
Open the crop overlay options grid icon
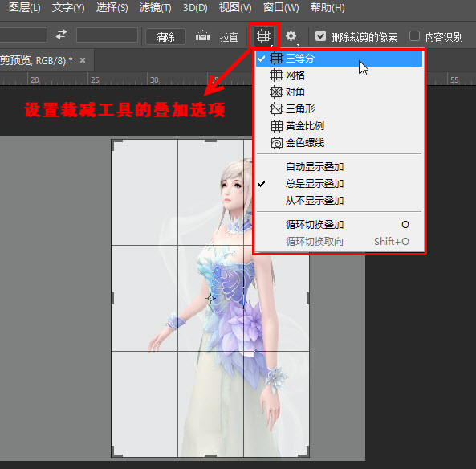[x=263, y=36]
